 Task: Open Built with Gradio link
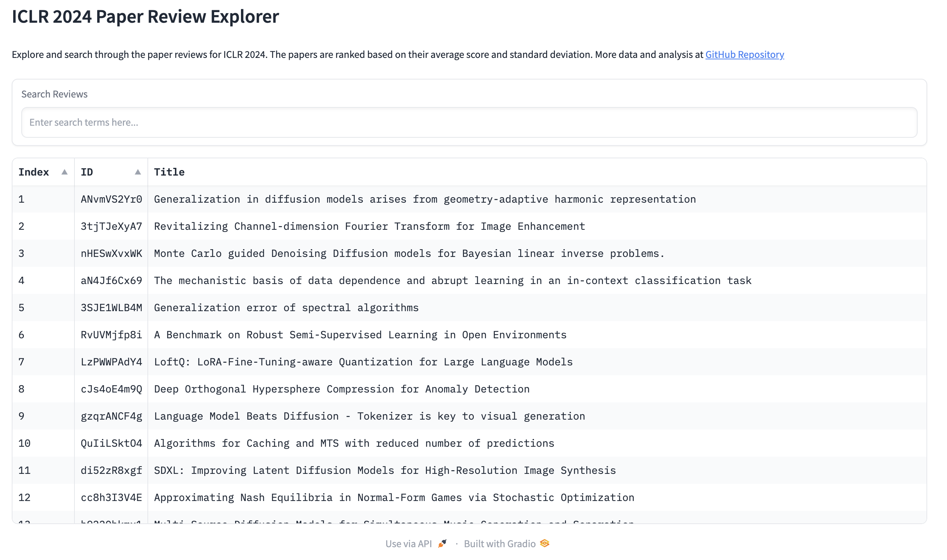point(500,544)
